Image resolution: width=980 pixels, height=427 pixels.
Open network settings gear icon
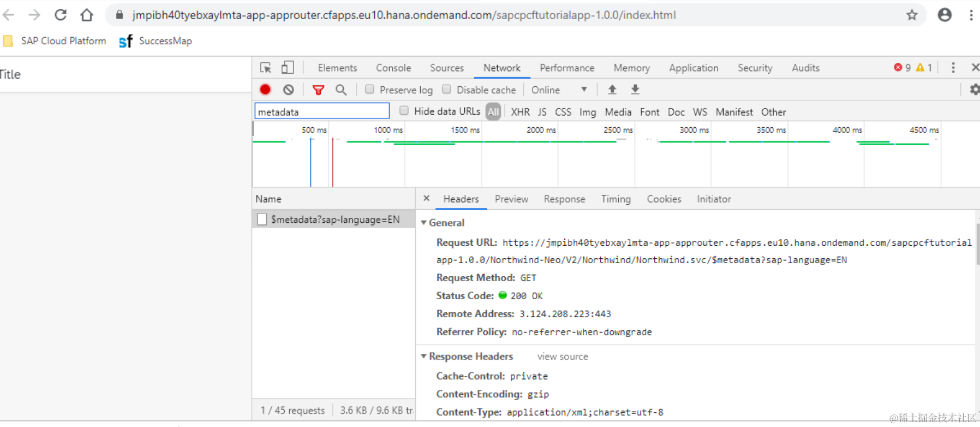pyautogui.click(x=975, y=90)
